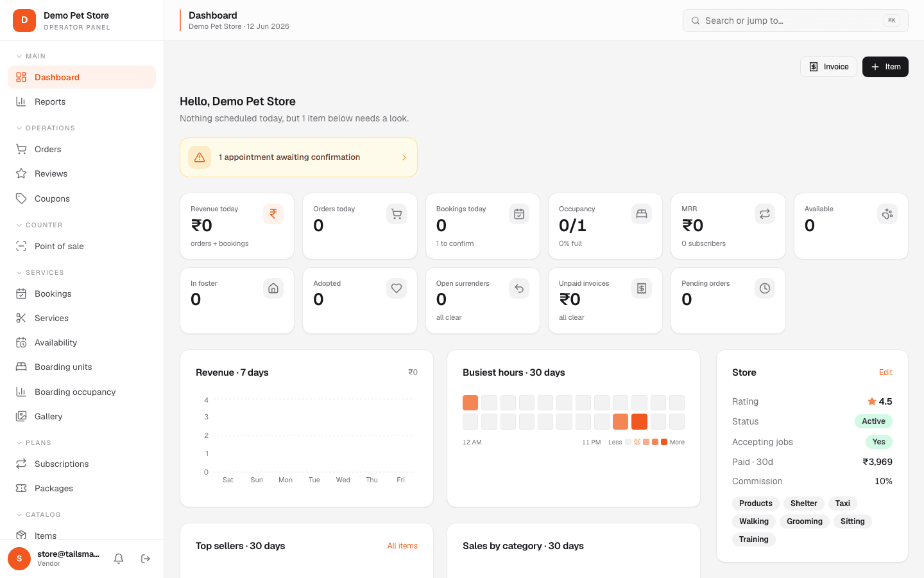
Task: Click the Training tag
Action: point(754,539)
